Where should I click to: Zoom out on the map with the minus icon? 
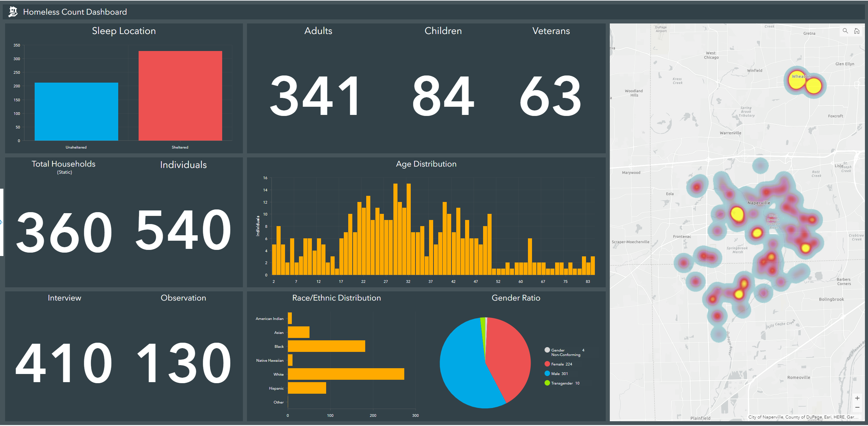(x=857, y=407)
